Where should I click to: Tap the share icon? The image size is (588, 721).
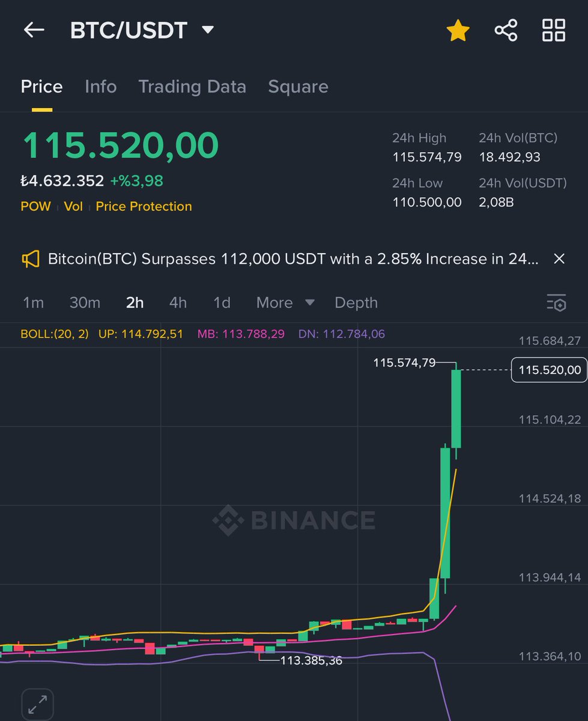point(506,30)
